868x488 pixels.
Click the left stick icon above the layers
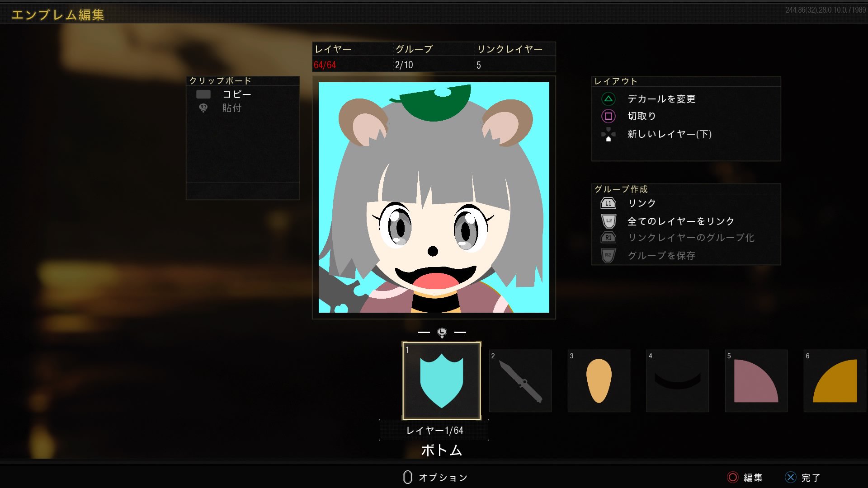coord(442,333)
